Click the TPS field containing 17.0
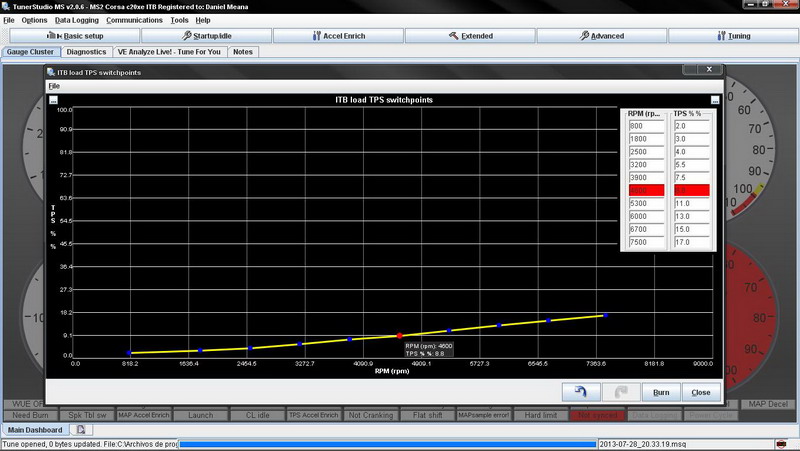Screen dimensions: 800x451 click(x=691, y=242)
